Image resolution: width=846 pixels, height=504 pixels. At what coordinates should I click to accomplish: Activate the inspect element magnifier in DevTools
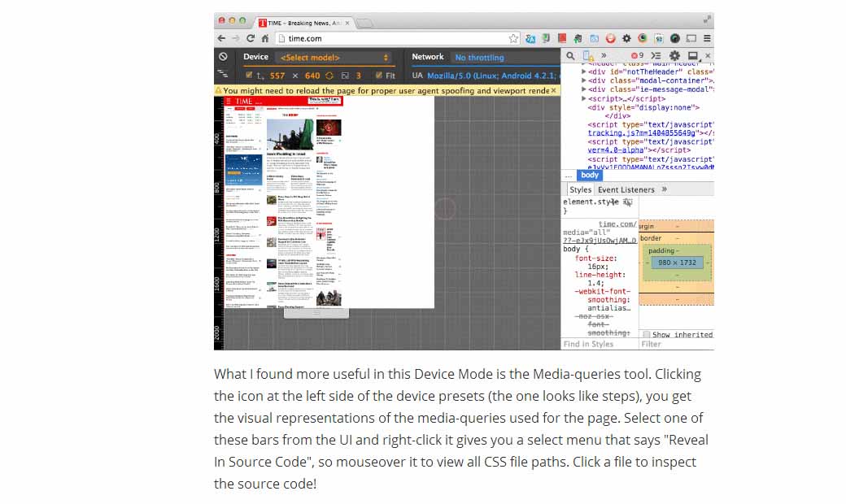tap(570, 55)
